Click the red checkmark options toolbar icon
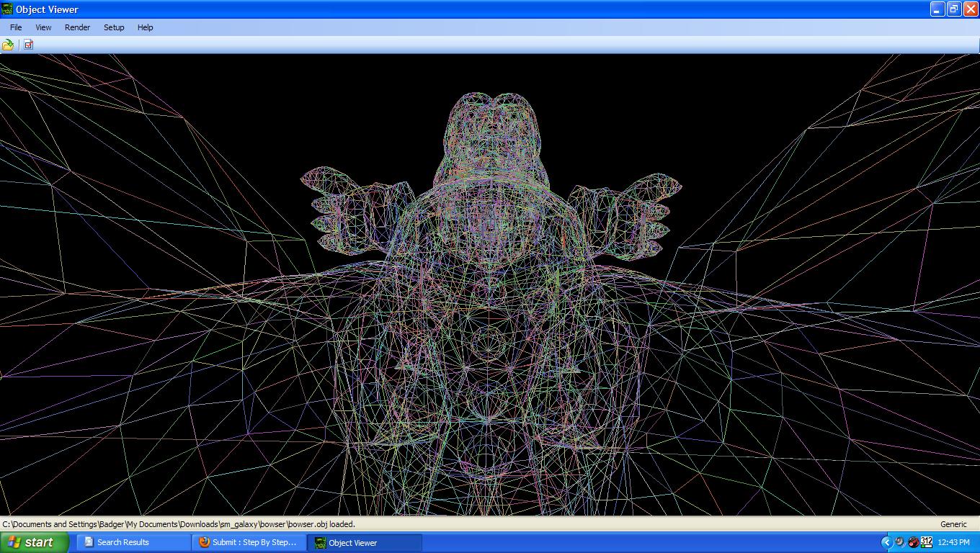 tap(29, 45)
